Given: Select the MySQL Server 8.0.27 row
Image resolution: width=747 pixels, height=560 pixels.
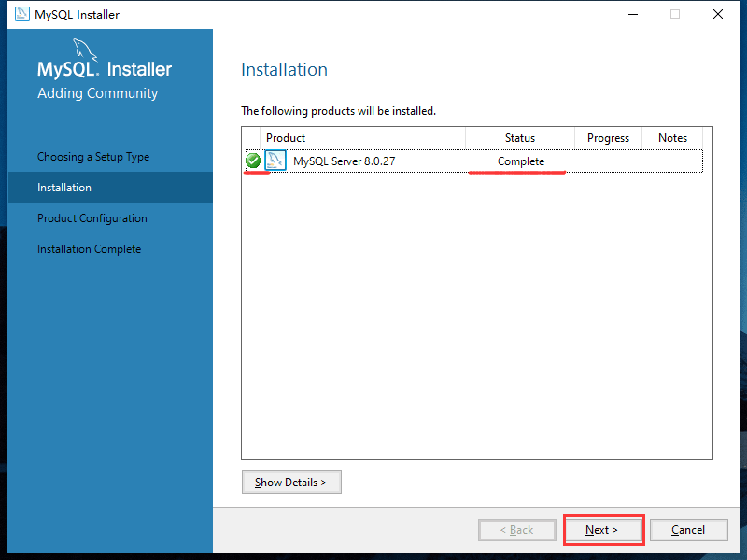Looking at the screenshot, I should 474,161.
